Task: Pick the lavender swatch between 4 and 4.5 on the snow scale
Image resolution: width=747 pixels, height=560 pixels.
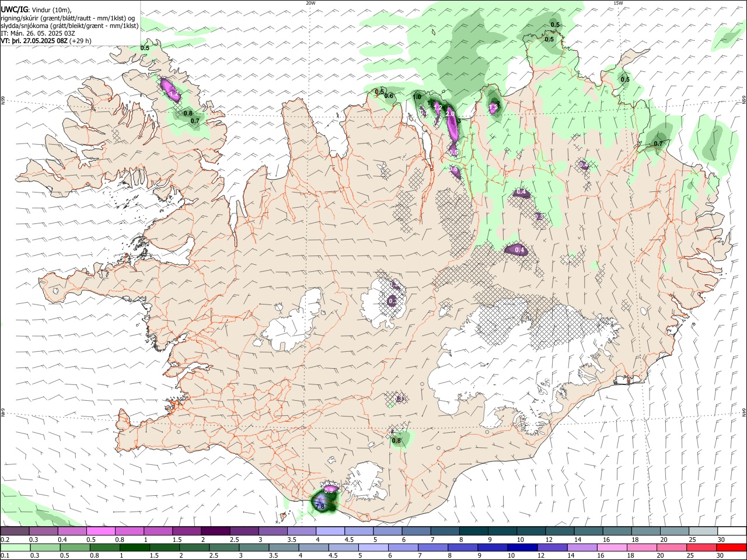Action: [x=329, y=531]
